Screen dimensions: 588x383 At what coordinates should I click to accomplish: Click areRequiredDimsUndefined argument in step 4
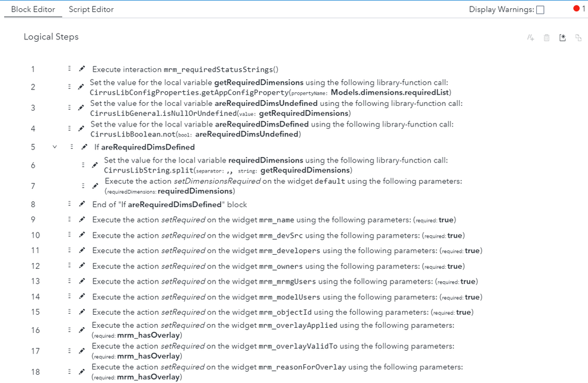pos(247,134)
